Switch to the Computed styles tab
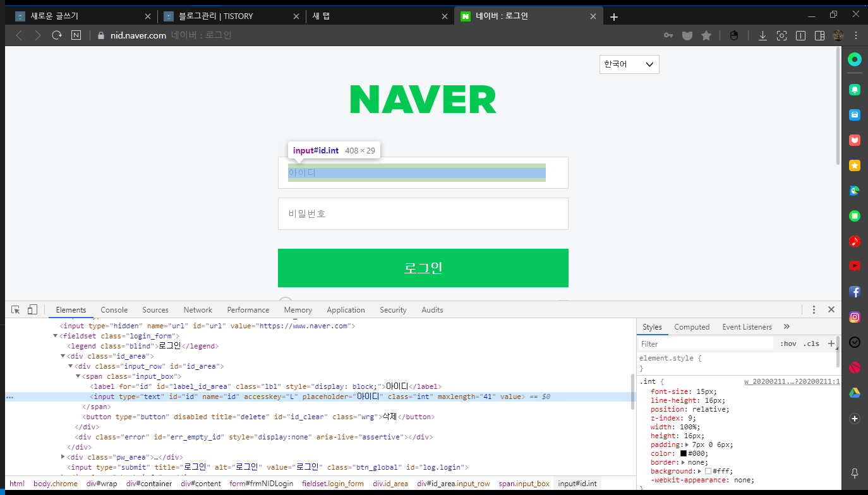Image resolution: width=868 pixels, height=495 pixels. tap(692, 327)
